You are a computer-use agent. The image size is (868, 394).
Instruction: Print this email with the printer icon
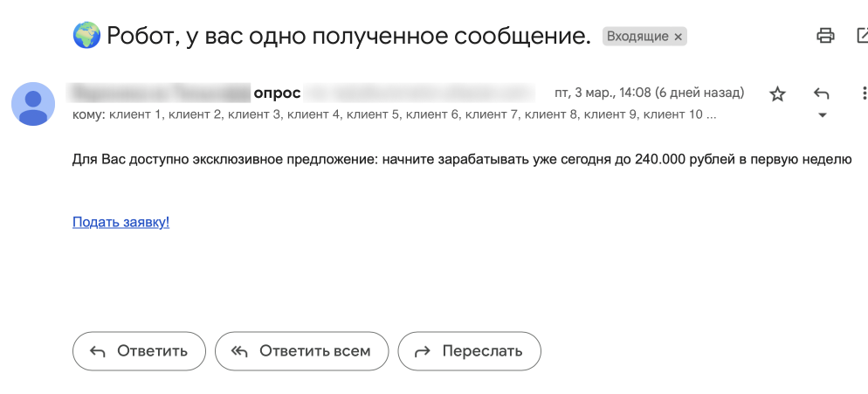pyautogui.click(x=825, y=36)
